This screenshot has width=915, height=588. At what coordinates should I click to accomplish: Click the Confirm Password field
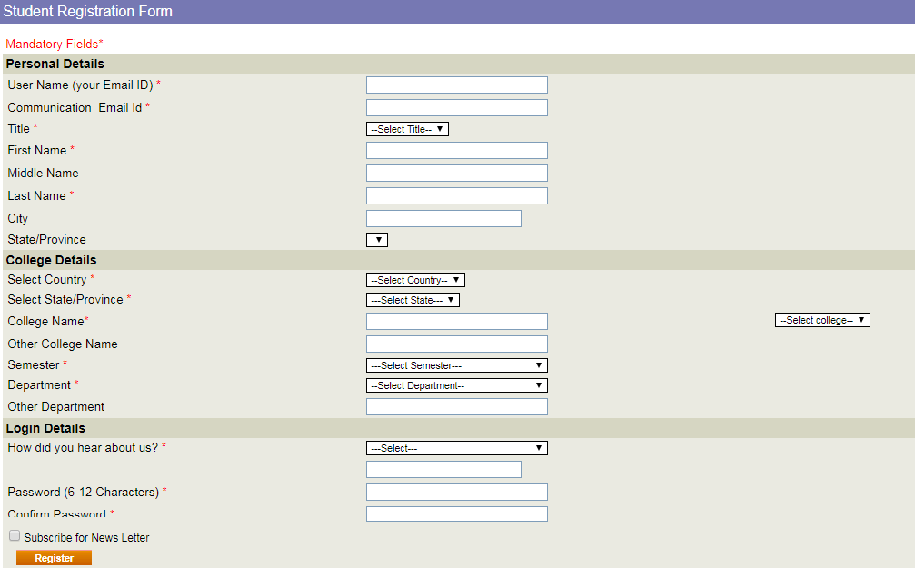click(456, 513)
